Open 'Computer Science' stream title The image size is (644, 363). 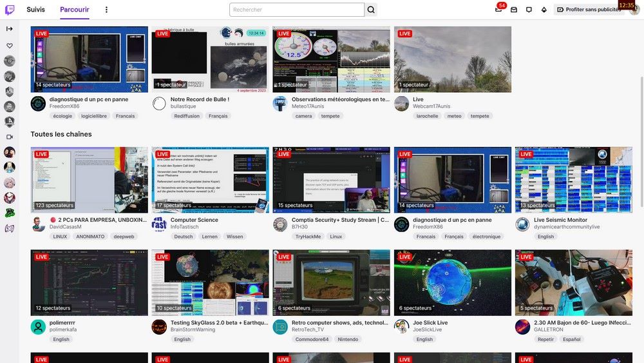pyautogui.click(x=194, y=219)
